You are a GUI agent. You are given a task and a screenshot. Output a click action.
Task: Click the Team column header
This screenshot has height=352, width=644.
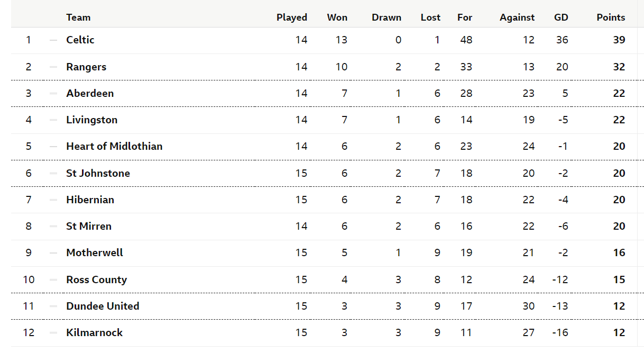(78, 17)
